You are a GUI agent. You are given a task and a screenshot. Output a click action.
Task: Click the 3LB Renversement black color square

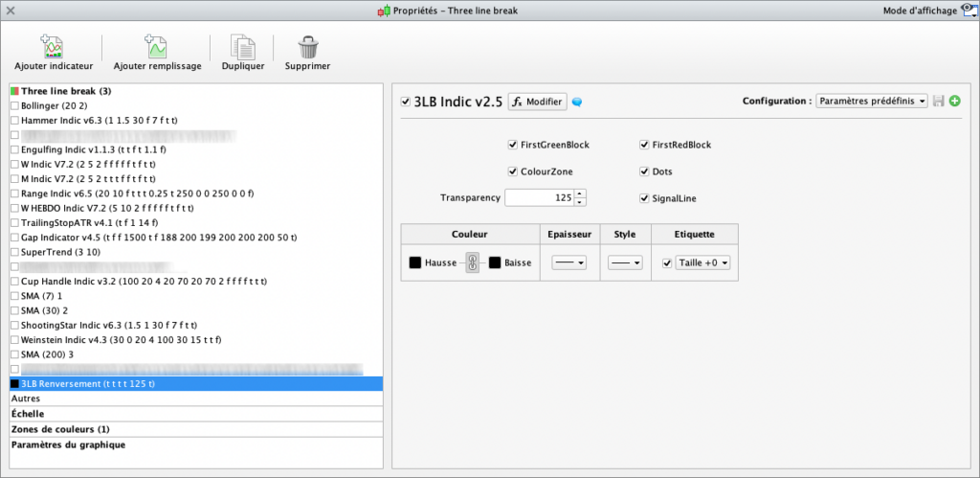point(15,384)
